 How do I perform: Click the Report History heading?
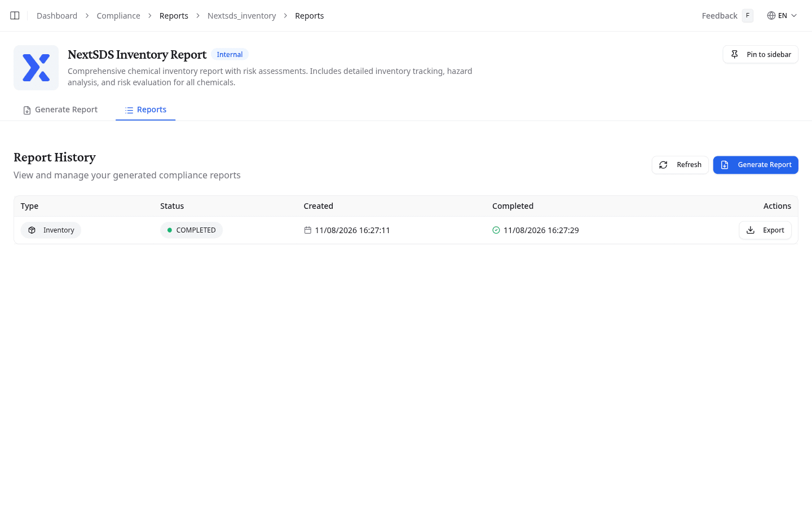[x=55, y=157]
